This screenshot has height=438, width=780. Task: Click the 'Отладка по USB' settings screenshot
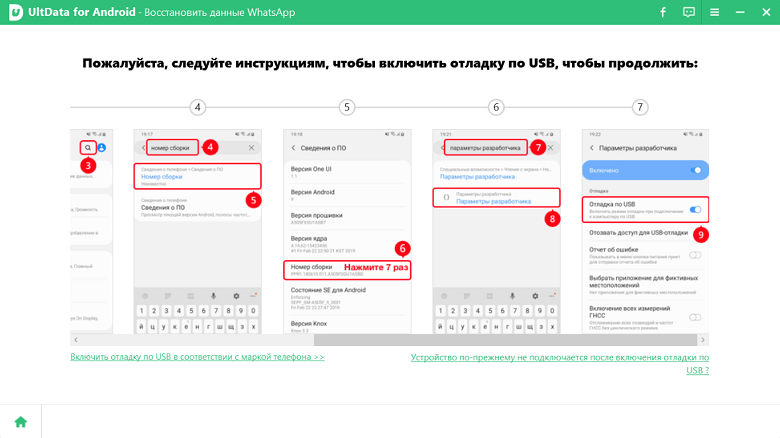645,231
